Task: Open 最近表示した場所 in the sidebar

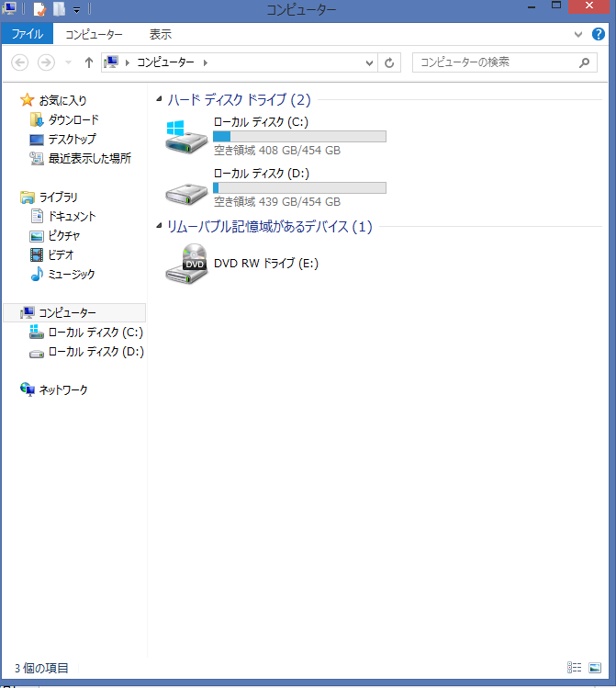Action: pos(89,158)
